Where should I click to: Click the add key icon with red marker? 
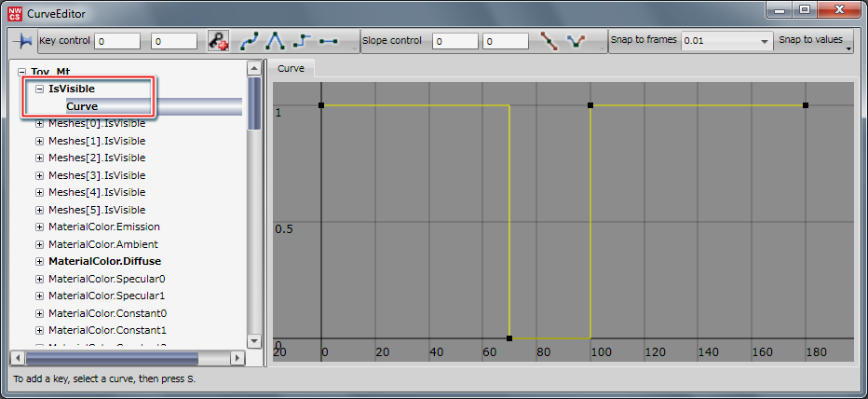click(x=218, y=42)
